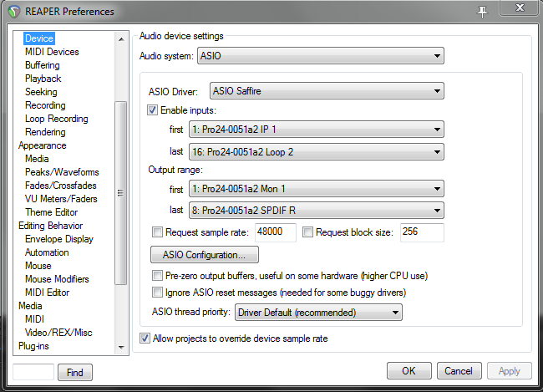The image size is (543, 392).
Task: Select MIDI Devices in preferences tree
Action: [x=52, y=52]
